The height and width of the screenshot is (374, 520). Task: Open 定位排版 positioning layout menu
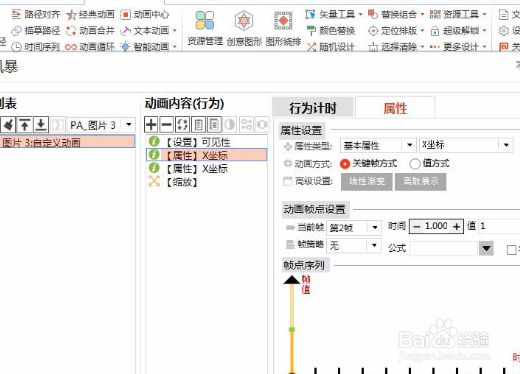pyautogui.click(x=396, y=31)
